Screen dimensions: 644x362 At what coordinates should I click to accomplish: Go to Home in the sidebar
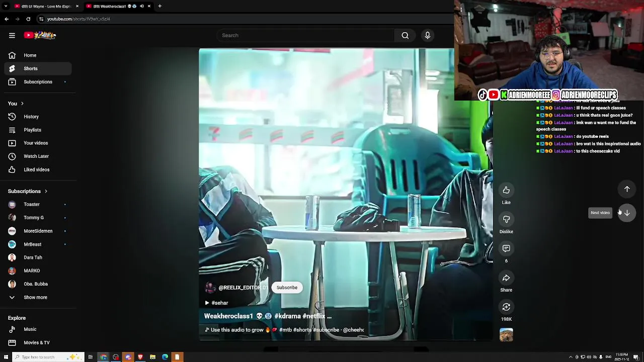[38, 55]
